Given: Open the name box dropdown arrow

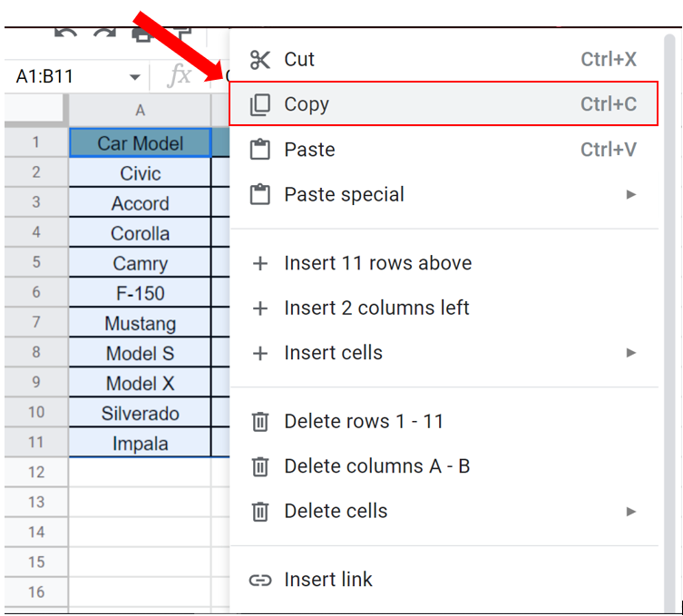Looking at the screenshot, I should pos(134,77).
